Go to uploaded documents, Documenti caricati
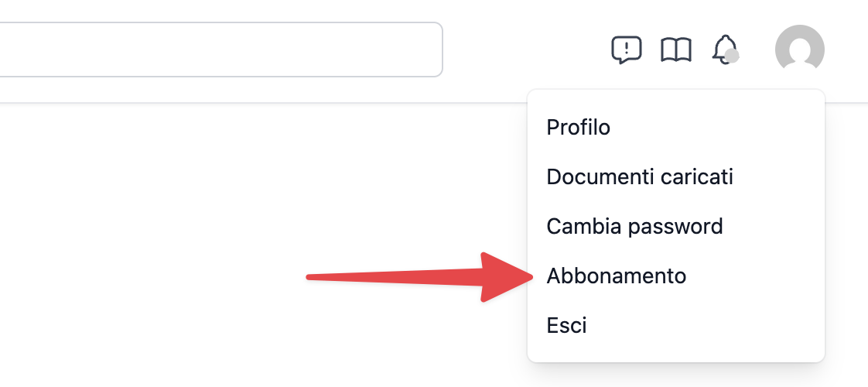Viewport: 868px width, 387px height. point(640,176)
